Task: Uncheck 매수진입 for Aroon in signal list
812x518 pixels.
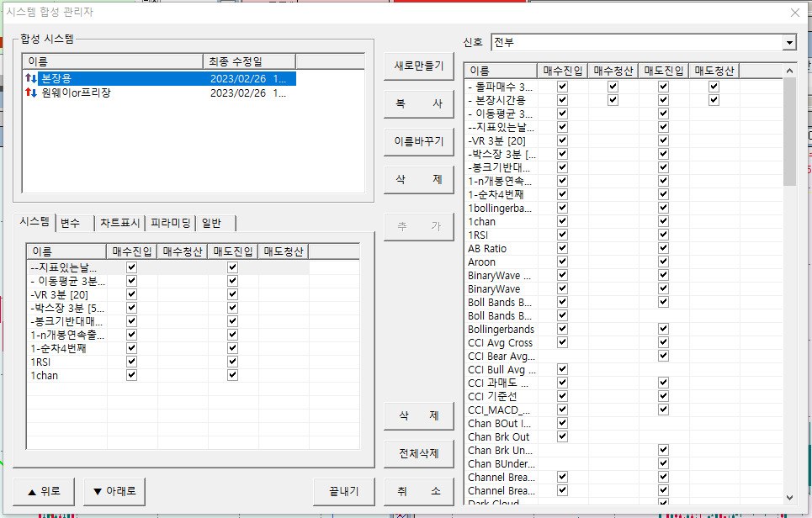Action: pos(562,262)
